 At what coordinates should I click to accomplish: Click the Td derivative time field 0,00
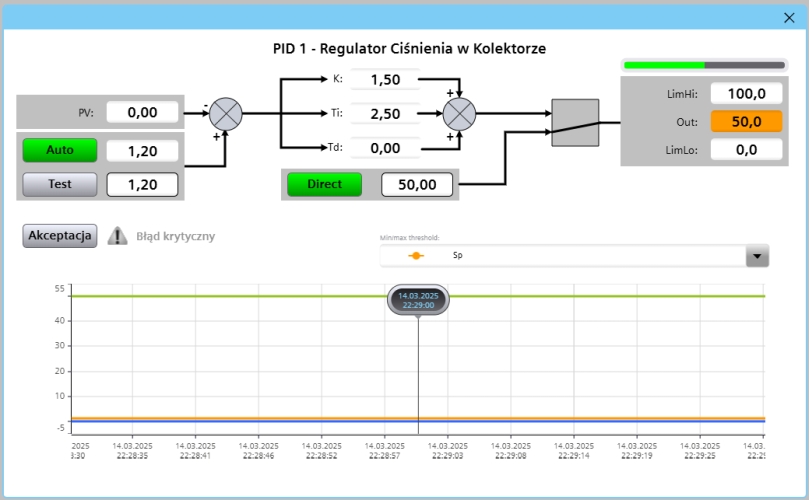385,148
